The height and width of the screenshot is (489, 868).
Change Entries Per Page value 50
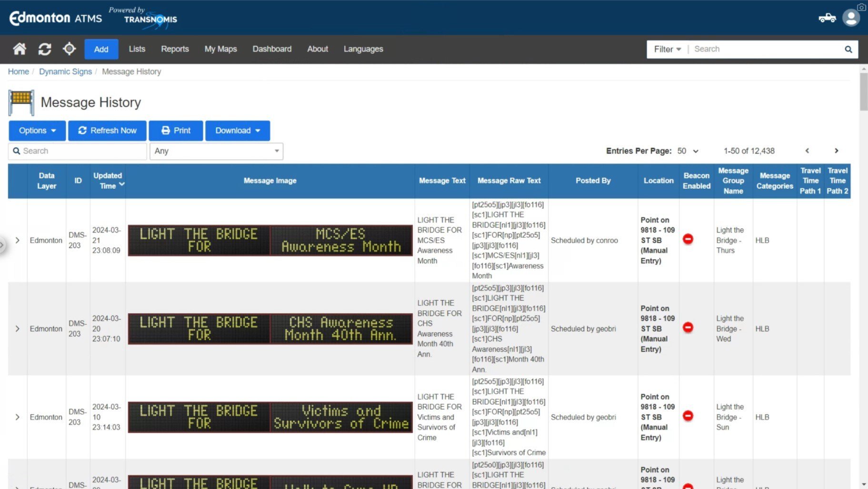point(688,151)
